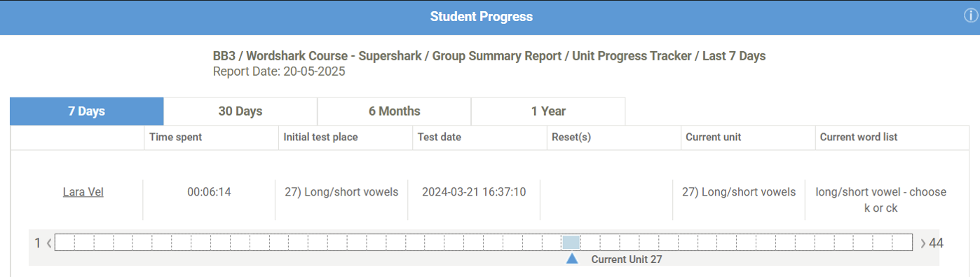Click the Initial test place column header
Viewport: 980px width, 277px height.
coord(320,137)
